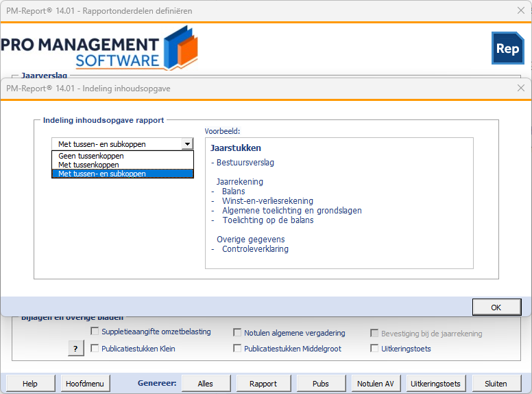Image resolution: width=532 pixels, height=394 pixels.
Task: Confirm the dialog with OK
Action: (x=497, y=308)
